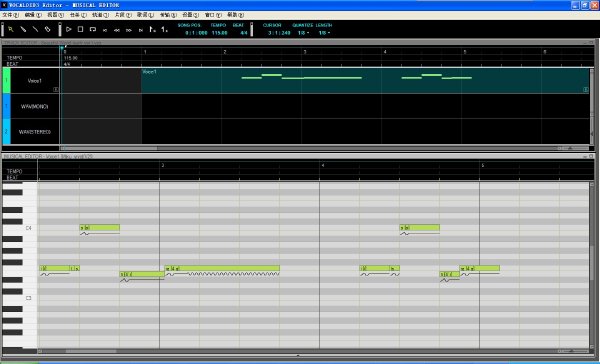The image size is (600, 364).
Task: Open the LENGTH 1/8 dropdown
Action: pos(324,33)
